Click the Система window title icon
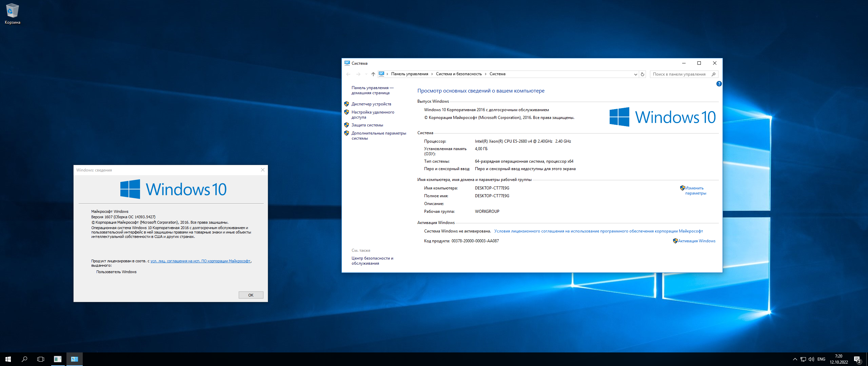This screenshot has height=366, width=868. 347,63
